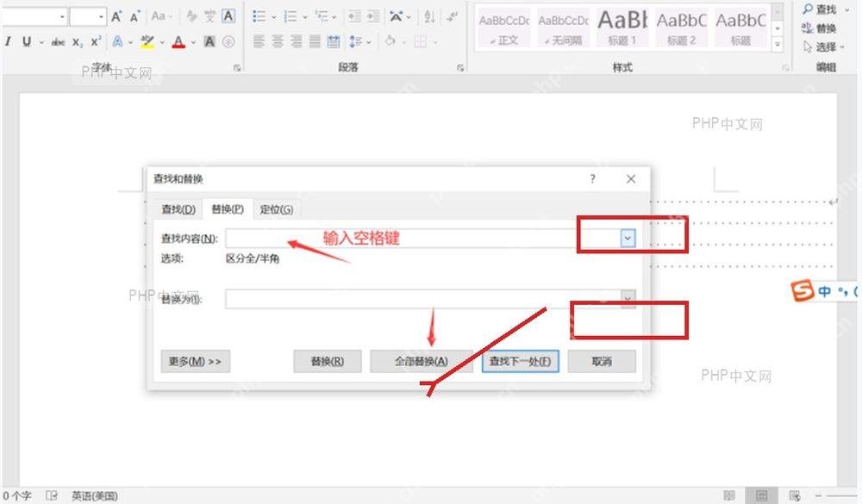
Task: Click 替换 in the editing group
Action: pyautogui.click(x=819, y=28)
